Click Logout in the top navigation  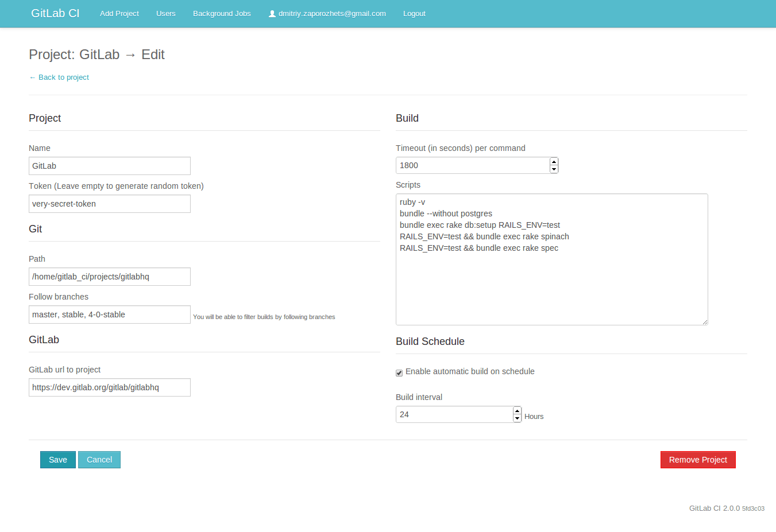pyautogui.click(x=414, y=13)
